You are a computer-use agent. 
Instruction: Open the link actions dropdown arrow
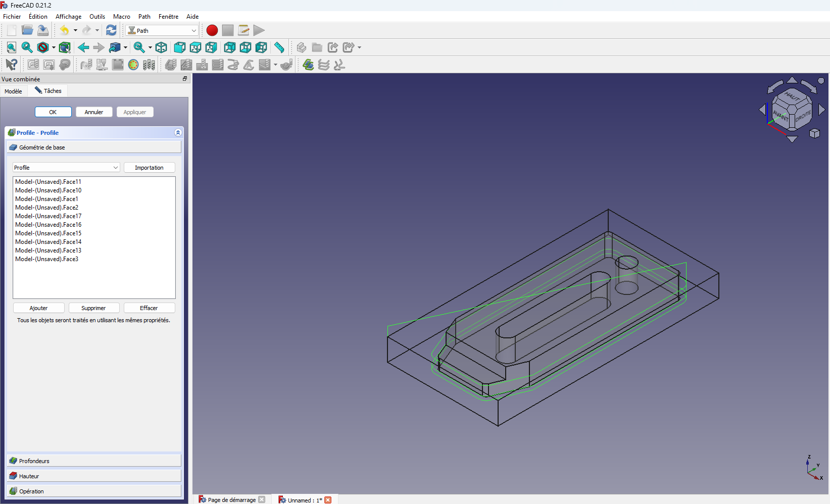click(x=359, y=47)
